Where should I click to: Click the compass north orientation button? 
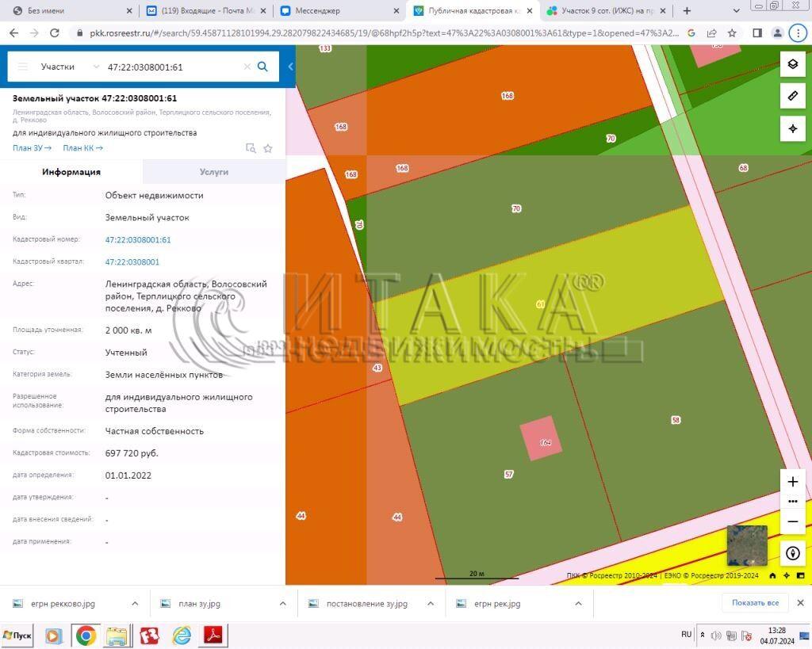[x=792, y=553]
